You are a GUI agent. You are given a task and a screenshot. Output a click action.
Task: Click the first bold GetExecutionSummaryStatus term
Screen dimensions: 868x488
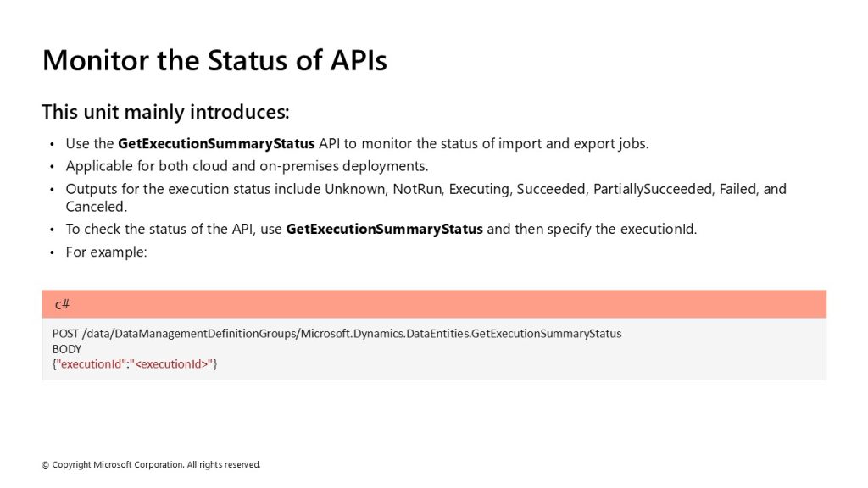pos(216,144)
